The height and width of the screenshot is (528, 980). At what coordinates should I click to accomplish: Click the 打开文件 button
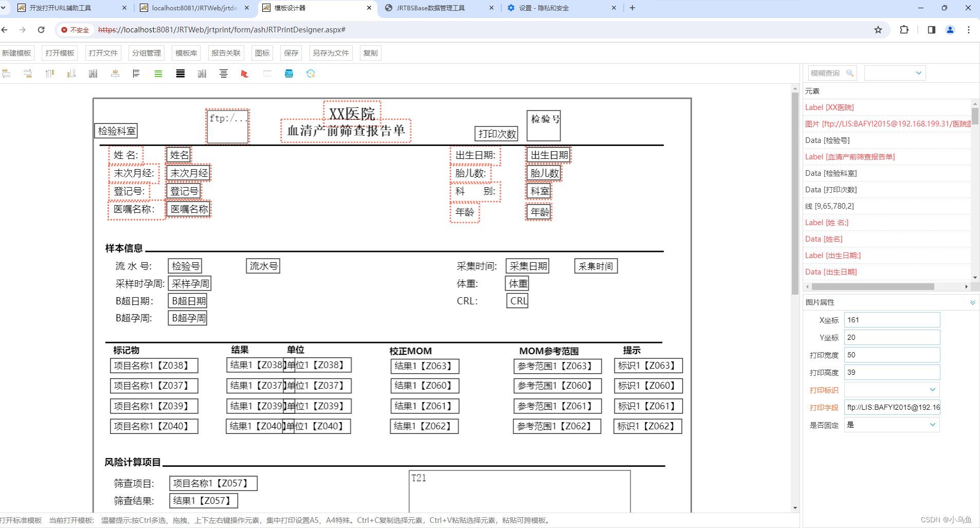[103, 53]
